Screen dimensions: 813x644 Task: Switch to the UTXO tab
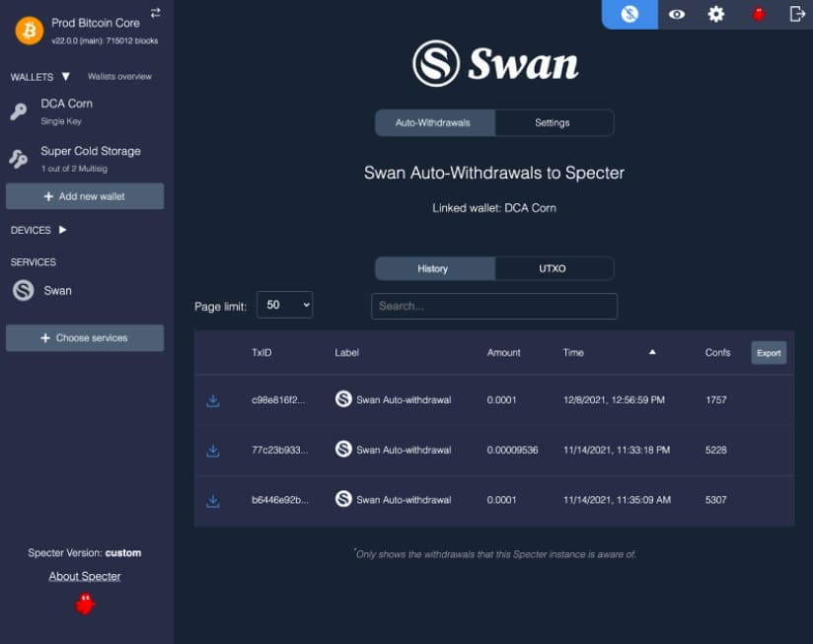pyautogui.click(x=553, y=268)
